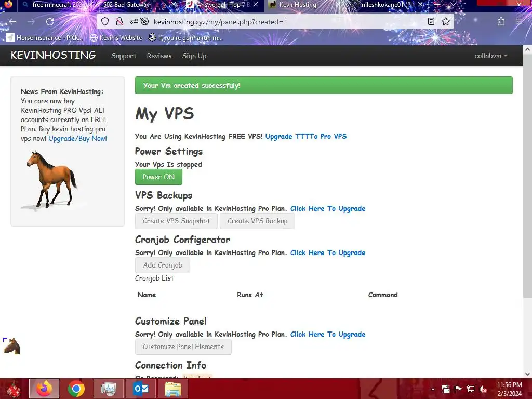The height and width of the screenshot is (399, 532).
Task: Open the Support nav item
Action: point(124,56)
